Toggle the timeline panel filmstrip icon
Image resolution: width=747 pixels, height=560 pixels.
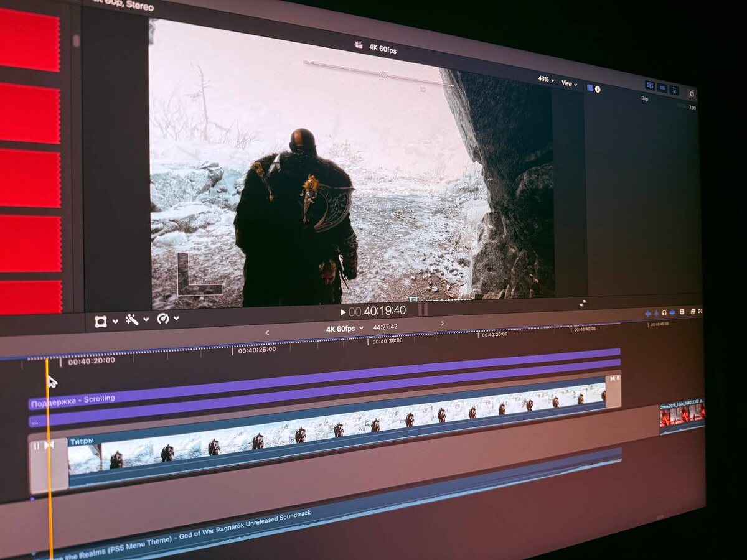662,88
